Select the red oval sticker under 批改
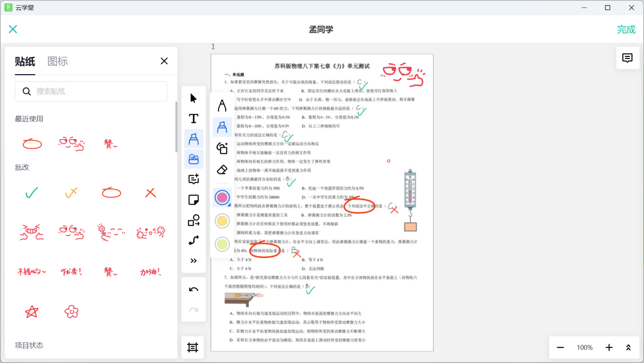The width and height of the screenshot is (644, 363). coord(111,192)
